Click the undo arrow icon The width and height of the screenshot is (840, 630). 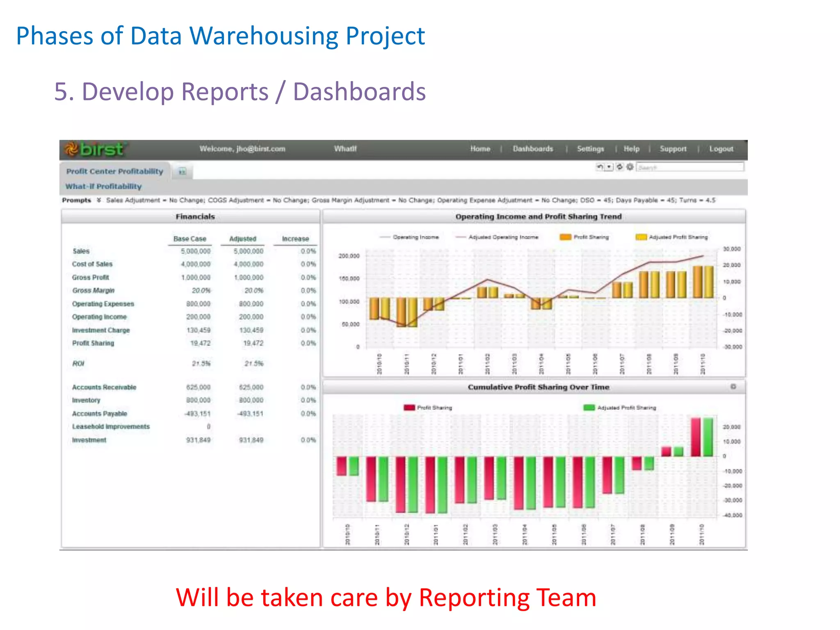600,167
